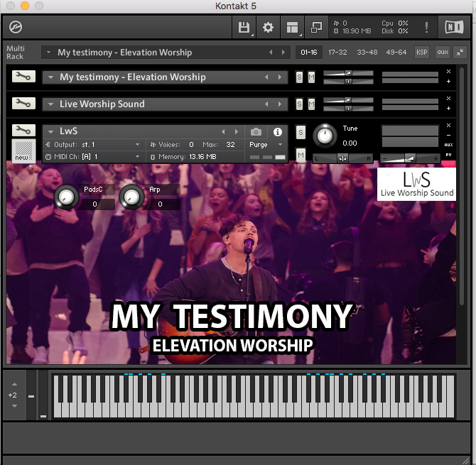The image size is (476, 465).
Task: Mute the My testimony instrument
Action: tap(311, 77)
